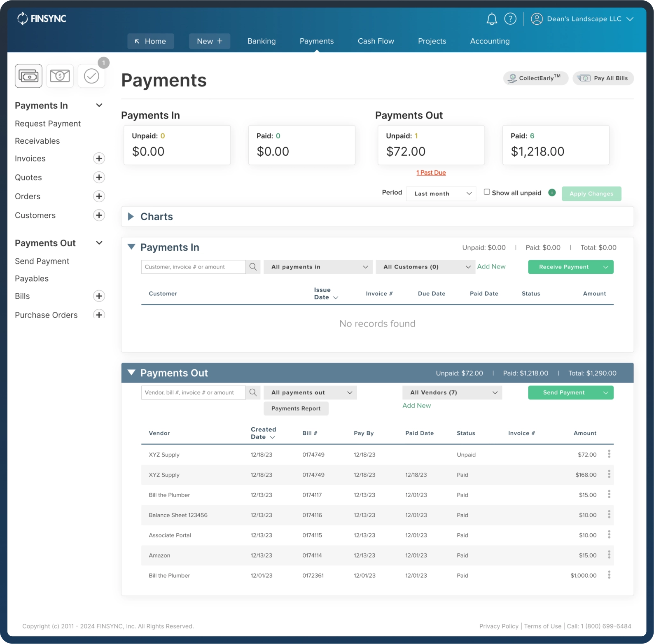Open the help question mark icon
The height and width of the screenshot is (644, 654).
coord(510,19)
